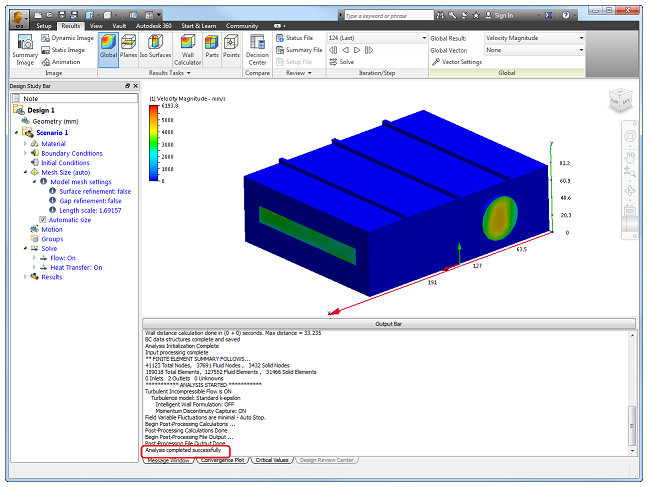Viewport: 648px width, 487px height.
Task: Open the Global Vector dropdown
Action: pyautogui.click(x=534, y=50)
